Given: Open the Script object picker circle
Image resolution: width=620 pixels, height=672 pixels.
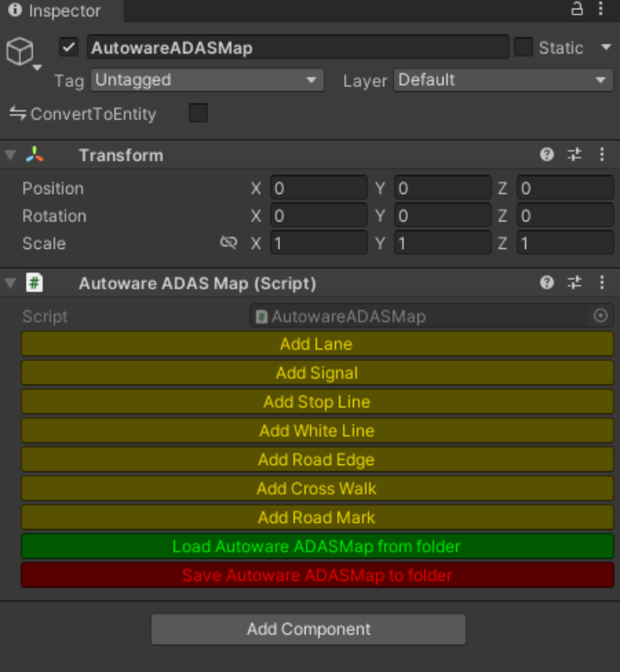Looking at the screenshot, I should pyautogui.click(x=600, y=316).
